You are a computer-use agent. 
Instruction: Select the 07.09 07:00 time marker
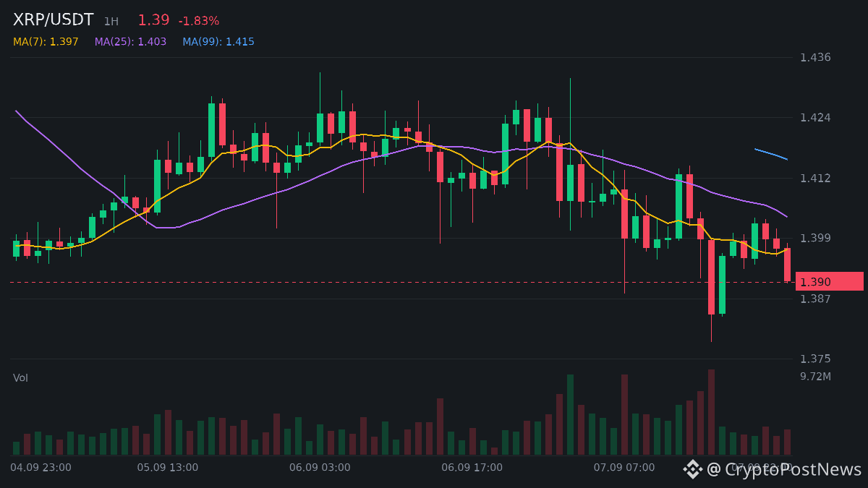624,468
